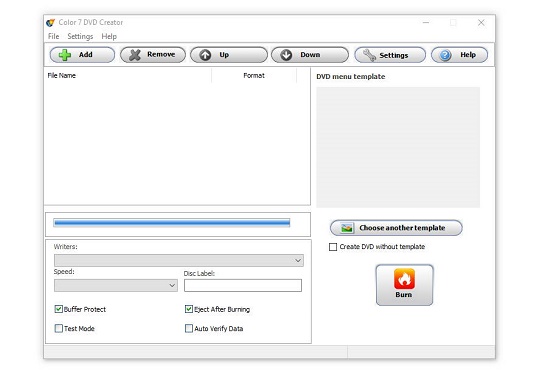Click the picture icon on Choose another template

click(x=347, y=228)
